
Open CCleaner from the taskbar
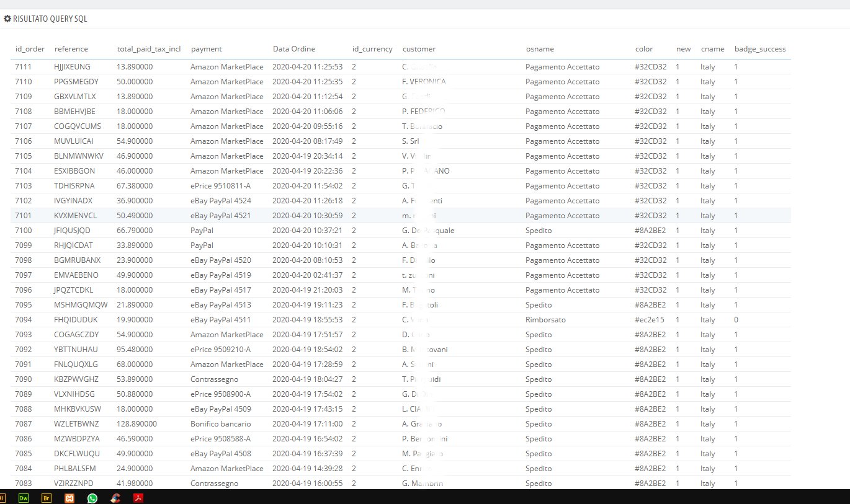(x=115, y=497)
